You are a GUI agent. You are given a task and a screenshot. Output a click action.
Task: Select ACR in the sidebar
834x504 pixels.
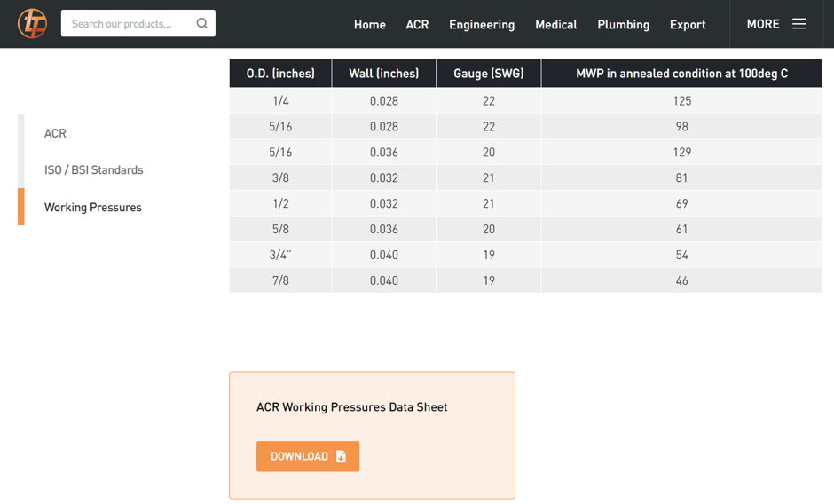pyautogui.click(x=55, y=133)
